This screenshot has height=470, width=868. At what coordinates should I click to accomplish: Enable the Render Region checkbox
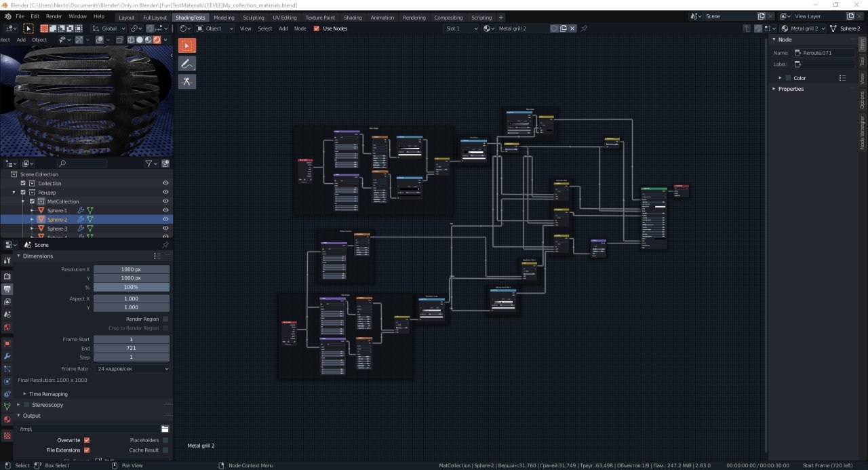165,319
